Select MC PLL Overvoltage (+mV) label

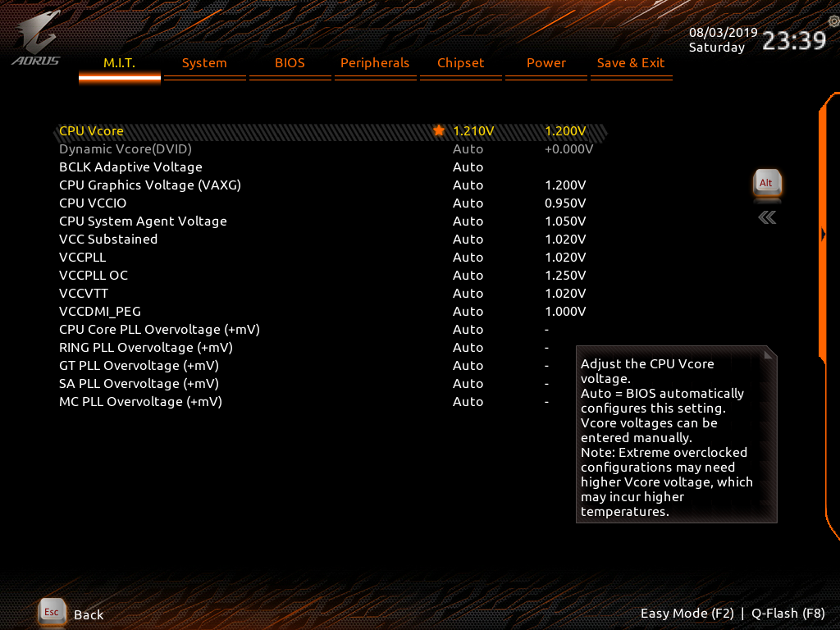pos(140,402)
